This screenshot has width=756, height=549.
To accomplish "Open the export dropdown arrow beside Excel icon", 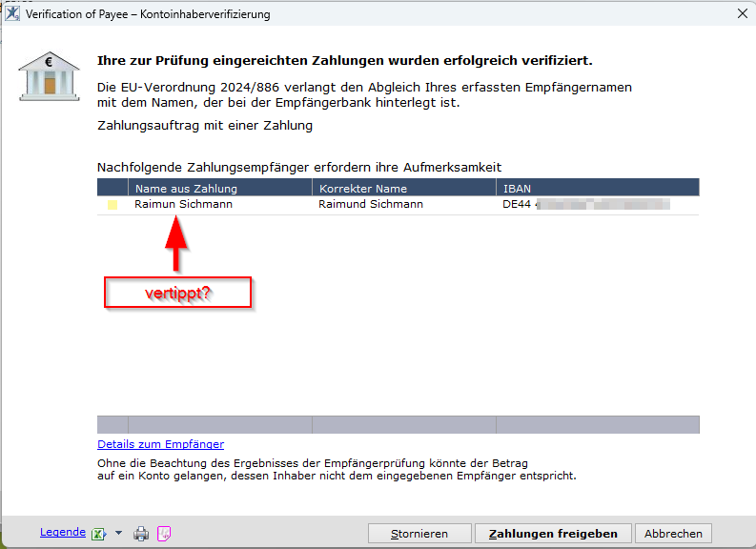I will pos(118,534).
